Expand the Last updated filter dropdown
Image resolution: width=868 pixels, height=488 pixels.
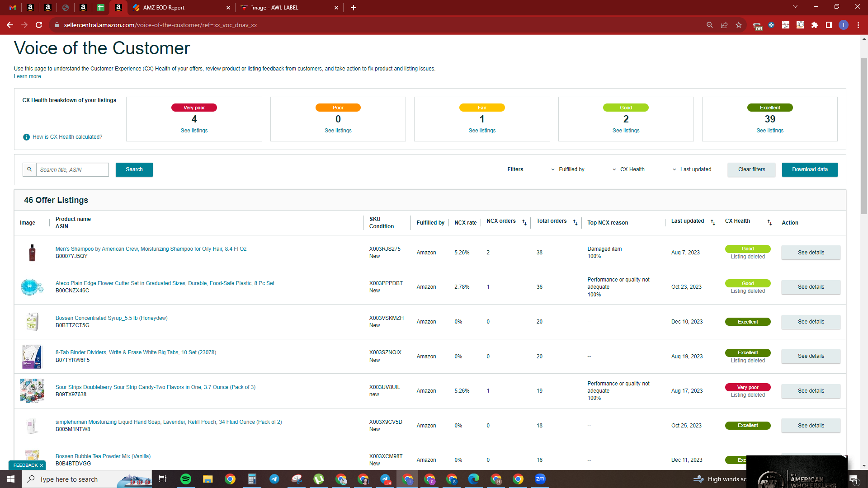click(692, 169)
